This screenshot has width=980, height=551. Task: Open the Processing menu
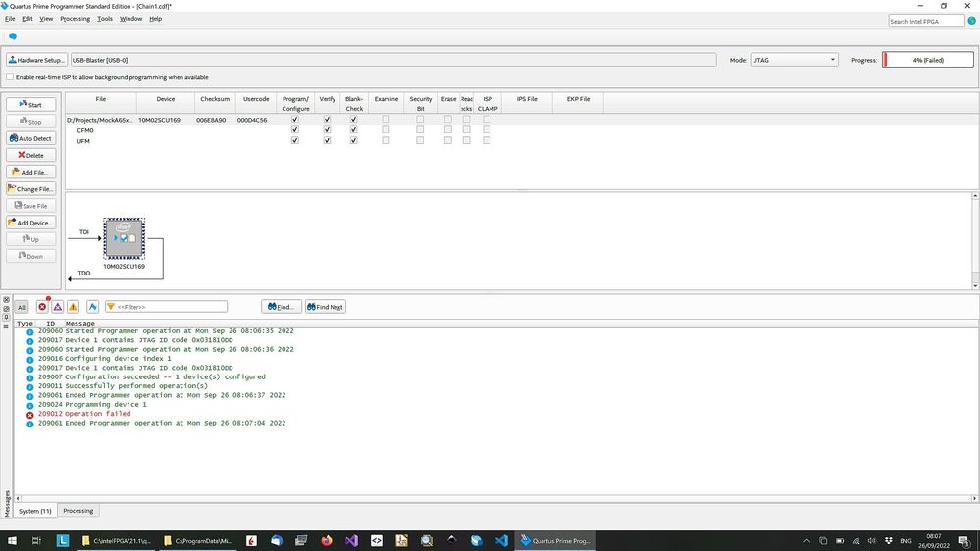(75, 19)
